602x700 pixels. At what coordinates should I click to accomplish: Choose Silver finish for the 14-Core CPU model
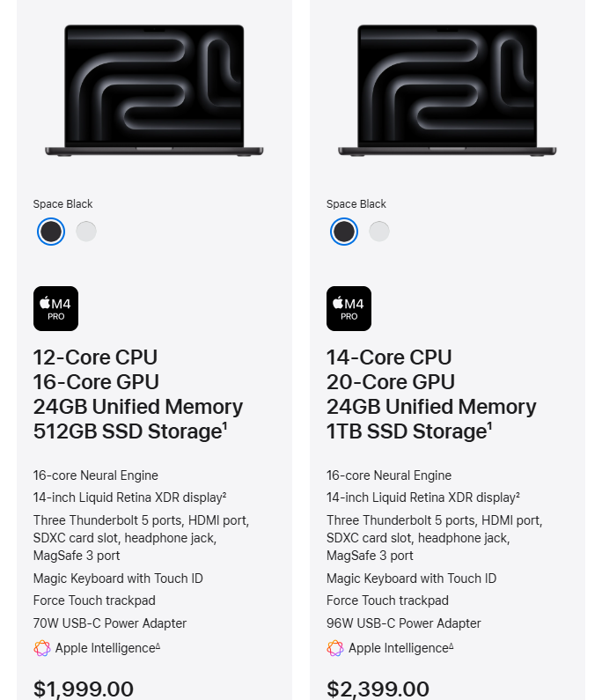pos(379,232)
